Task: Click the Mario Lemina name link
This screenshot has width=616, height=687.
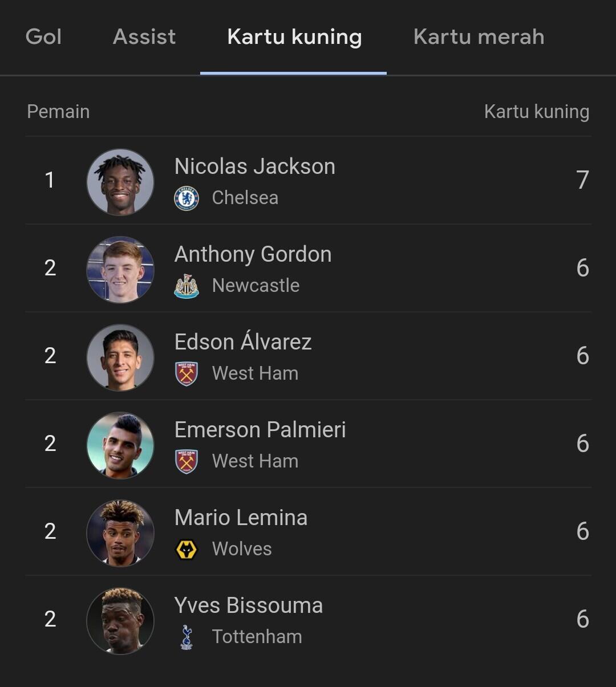Action: pos(241,518)
